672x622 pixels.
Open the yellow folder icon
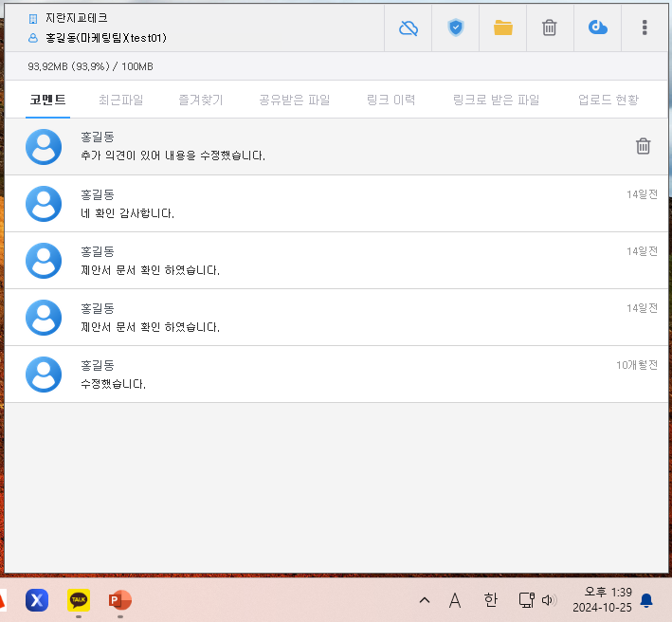click(502, 27)
